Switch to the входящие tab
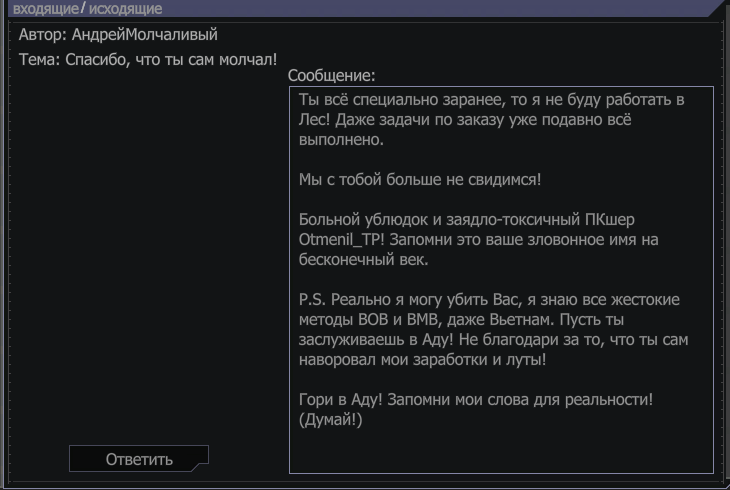The width and height of the screenshot is (730, 490). point(46,9)
